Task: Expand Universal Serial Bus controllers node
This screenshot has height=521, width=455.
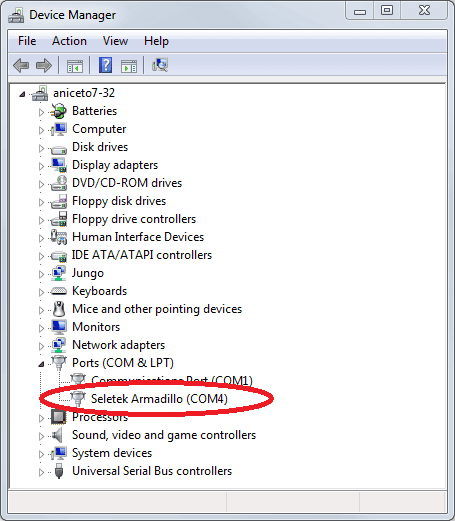Action: pos(41,472)
